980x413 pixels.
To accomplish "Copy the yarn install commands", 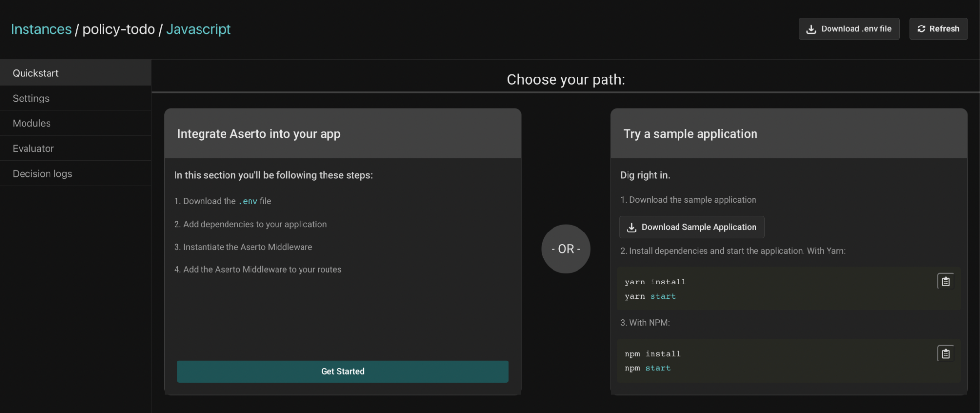I will coord(945,282).
